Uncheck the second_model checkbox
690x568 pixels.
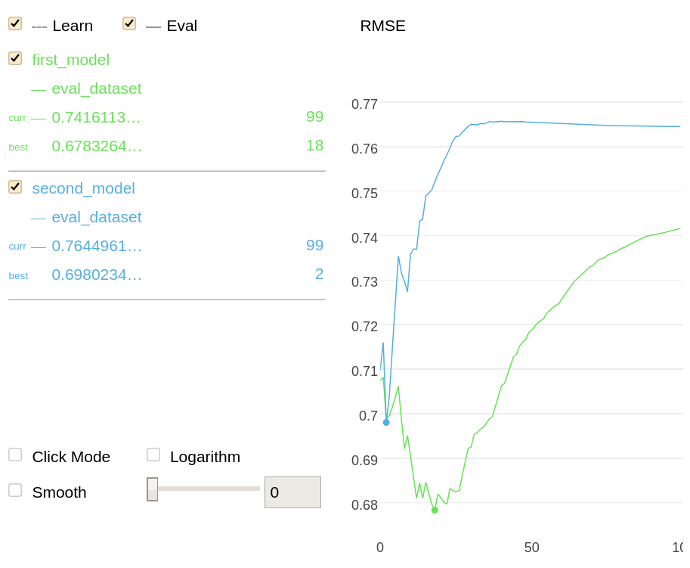point(15,187)
